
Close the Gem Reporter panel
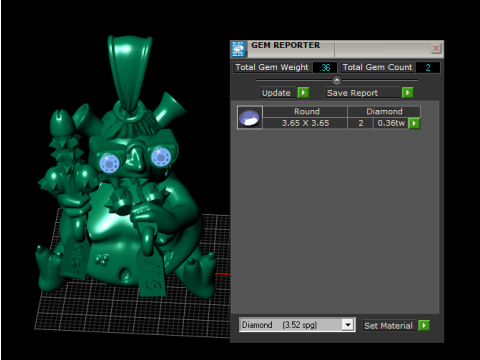click(x=436, y=49)
